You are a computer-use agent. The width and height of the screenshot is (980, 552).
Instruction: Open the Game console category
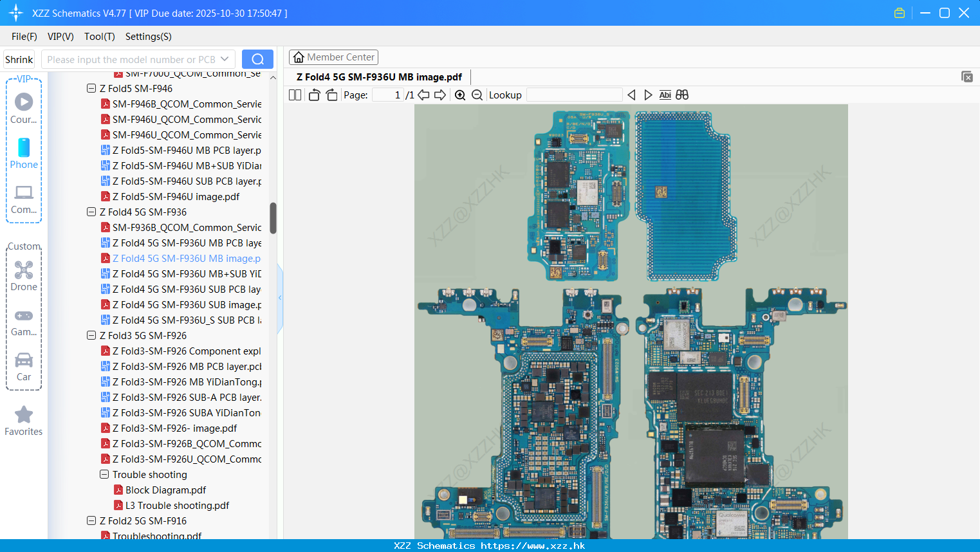point(24,322)
